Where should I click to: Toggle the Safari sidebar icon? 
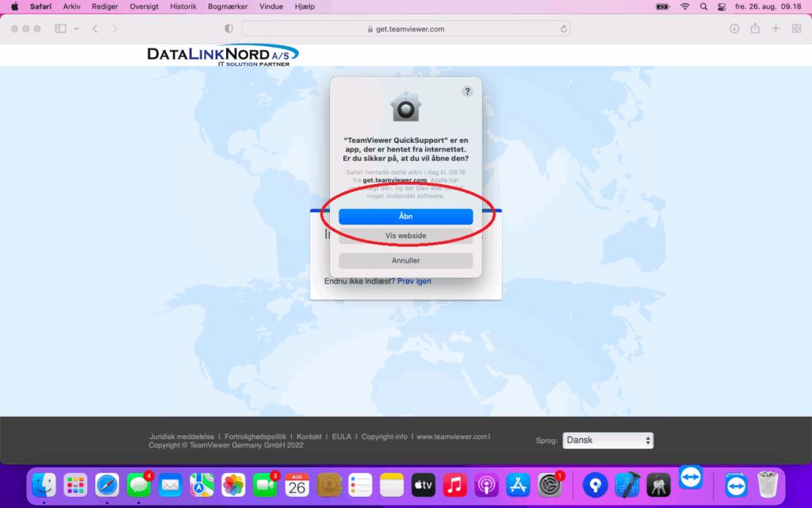click(x=61, y=29)
